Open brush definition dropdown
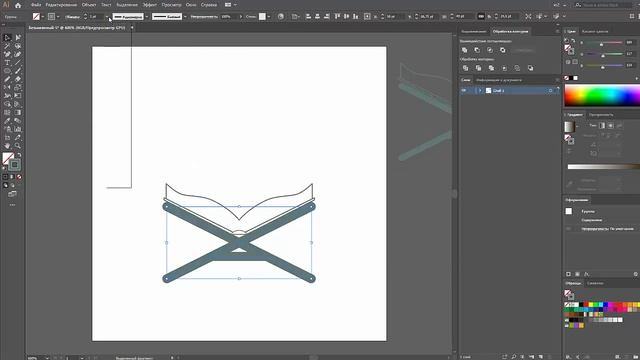Viewport: 640px width, 360px height. [x=185, y=17]
